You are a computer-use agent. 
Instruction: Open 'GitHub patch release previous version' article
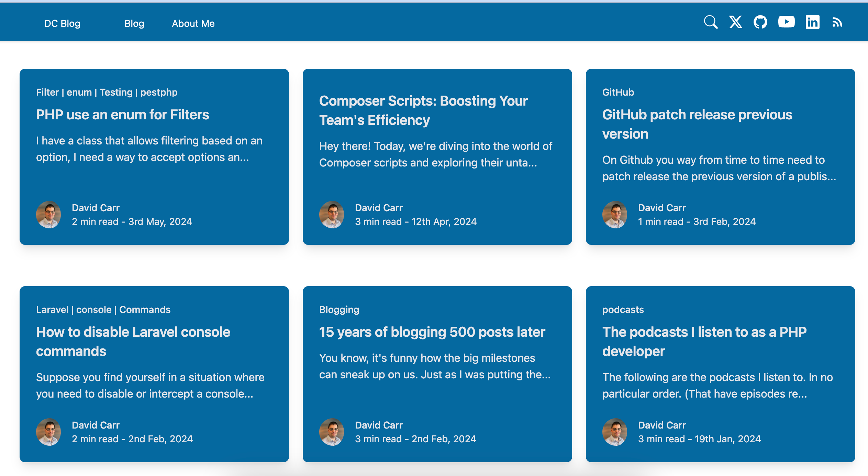(697, 124)
